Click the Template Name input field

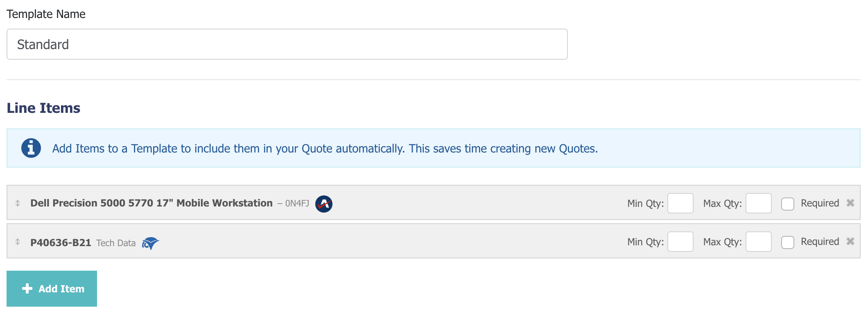pos(287,44)
